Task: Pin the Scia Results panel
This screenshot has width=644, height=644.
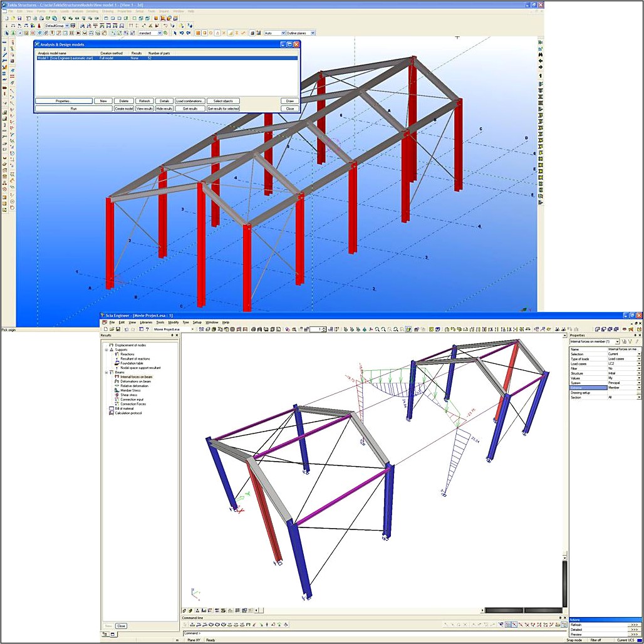Action: [172, 335]
